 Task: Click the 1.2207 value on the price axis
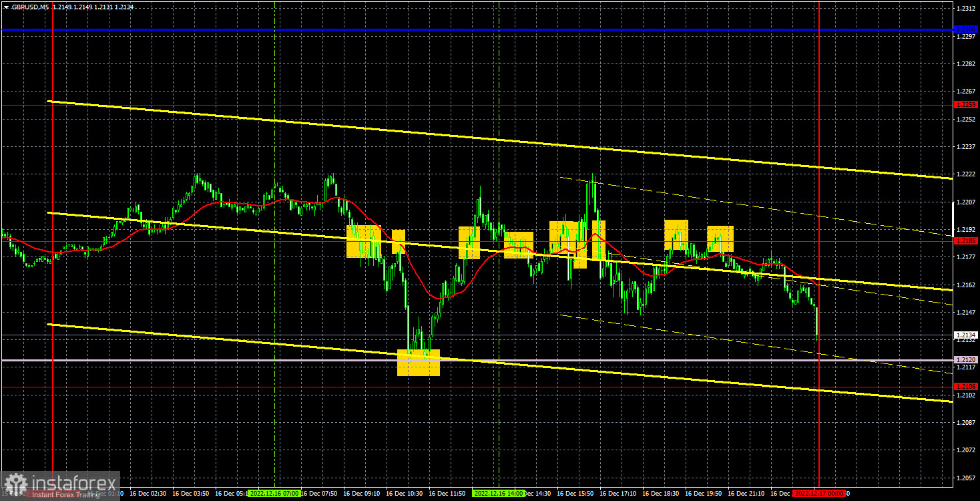(965, 202)
